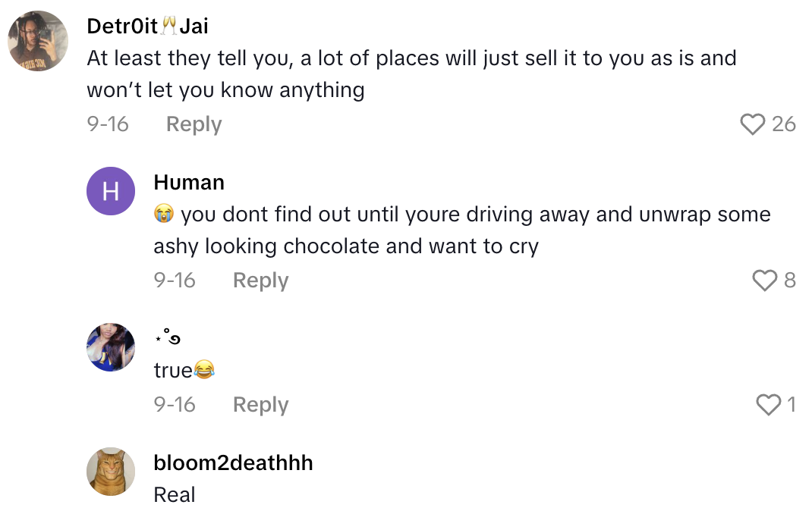This screenshot has height=511, width=812.
Task: Open Detr0it Jai's profile picture
Action: click(38, 40)
